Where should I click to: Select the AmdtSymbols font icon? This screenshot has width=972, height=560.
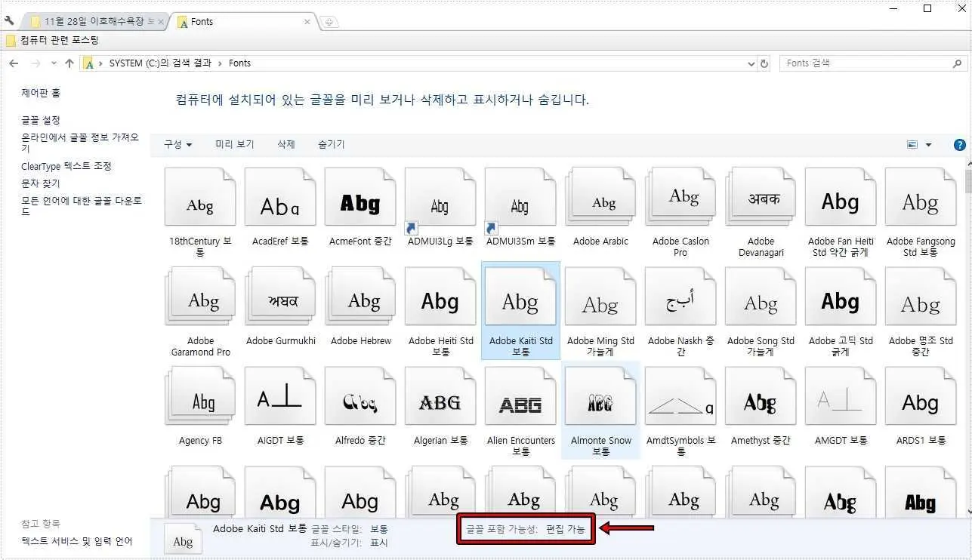680,396
